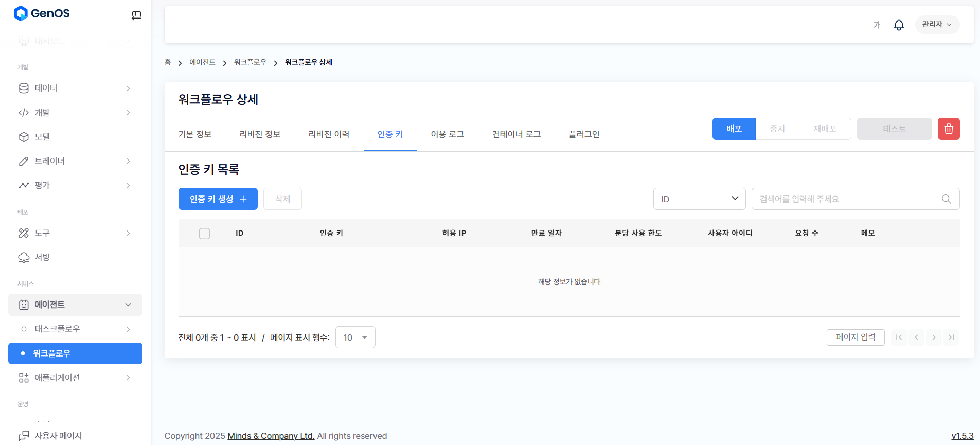The image size is (980, 445).
Task: Go to last page arrow icon
Action: pyautogui.click(x=951, y=337)
